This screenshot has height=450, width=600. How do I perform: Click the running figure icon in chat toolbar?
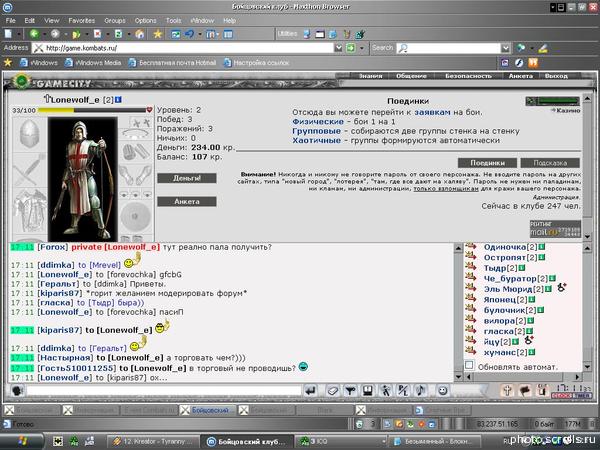click(x=385, y=391)
